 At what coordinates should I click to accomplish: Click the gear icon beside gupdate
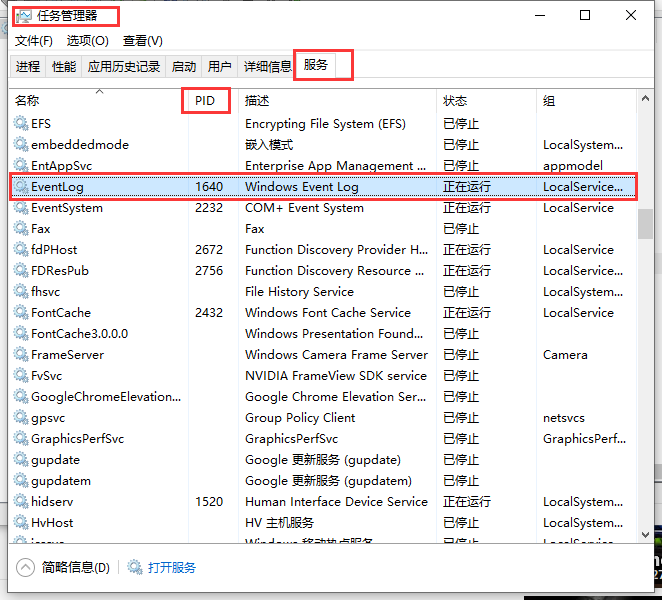tap(21, 459)
